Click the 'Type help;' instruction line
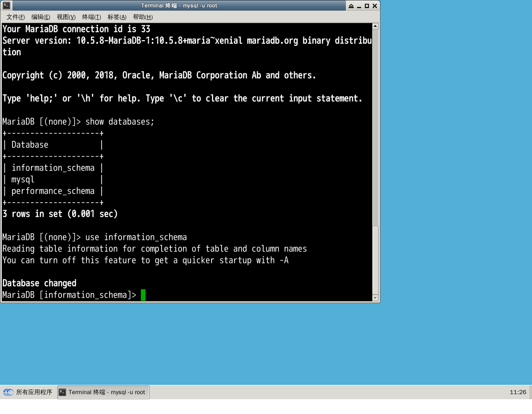The width and height of the screenshot is (532, 414). tap(182, 99)
